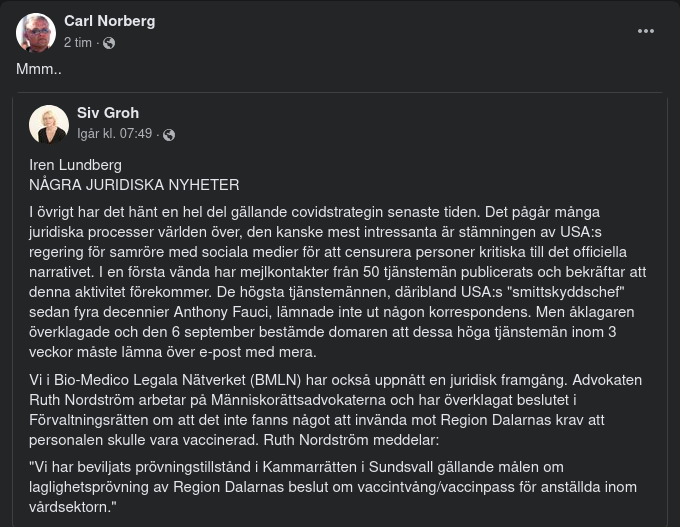
Task: Click the '2 tim' post timestamp
Action: [x=77, y=43]
